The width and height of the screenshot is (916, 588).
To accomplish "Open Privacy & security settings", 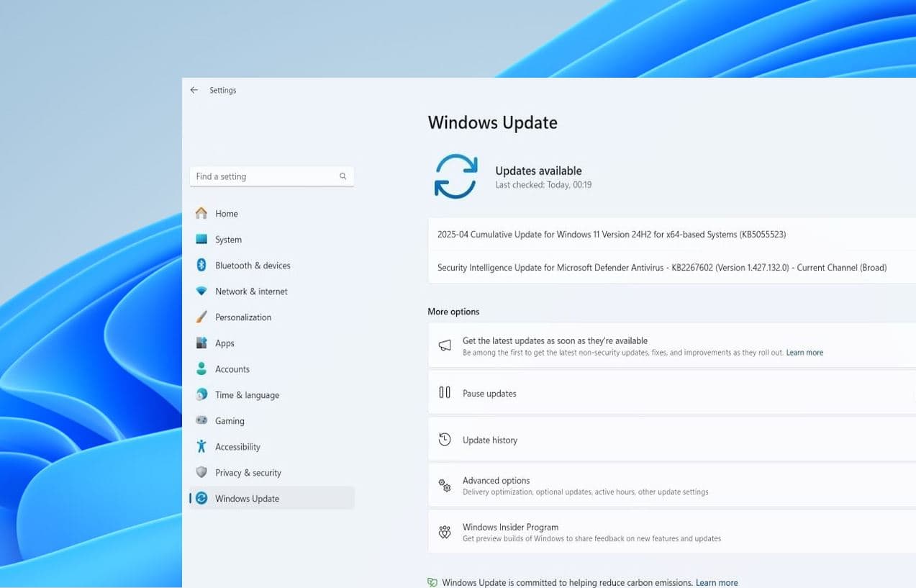I will [248, 472].
